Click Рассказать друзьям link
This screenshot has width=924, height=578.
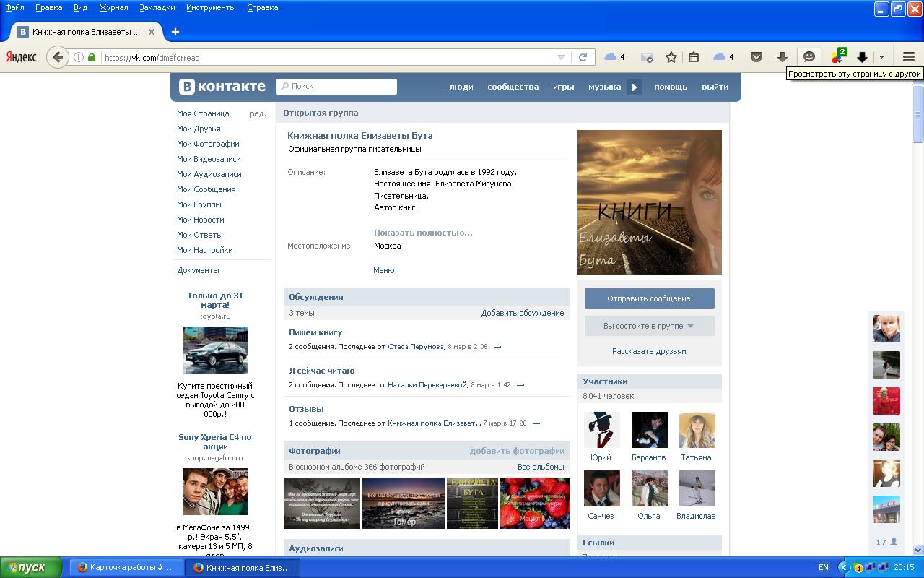coord(649,351)
